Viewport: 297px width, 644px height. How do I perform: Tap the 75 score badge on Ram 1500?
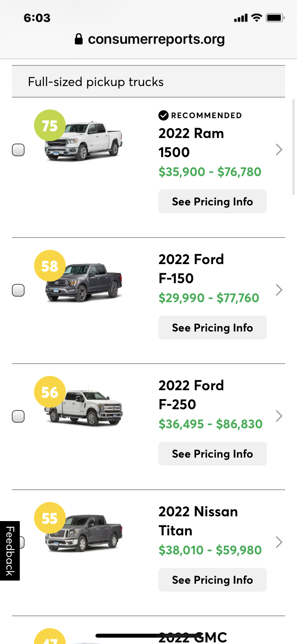[50, 125]
